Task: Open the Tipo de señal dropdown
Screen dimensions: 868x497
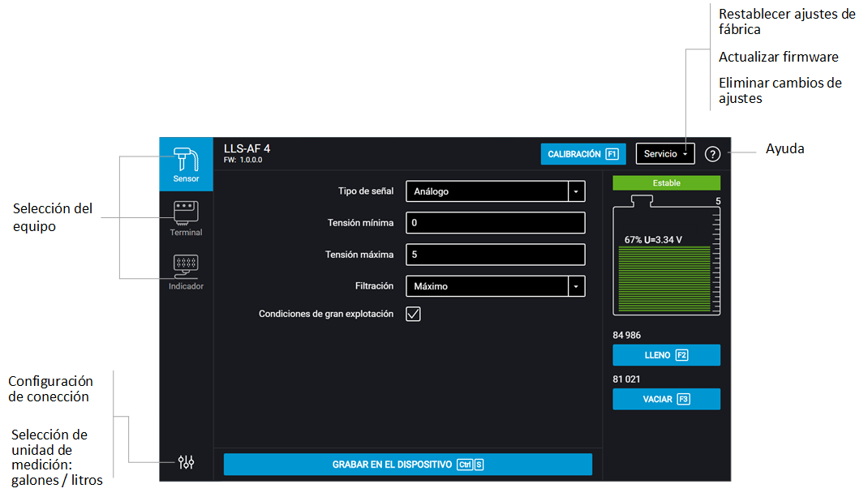Action: 495,191
